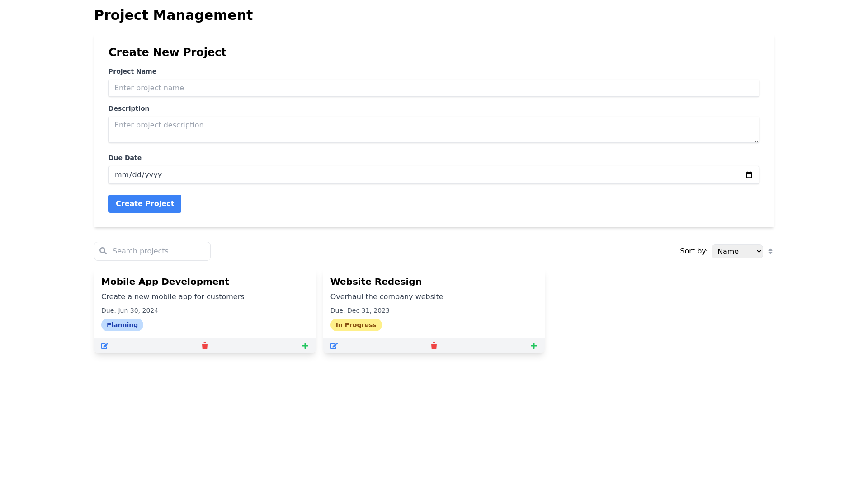Add task to Mobile App Development
The width and height of the screenshot is (868, 488).
(x=305, y=346)
